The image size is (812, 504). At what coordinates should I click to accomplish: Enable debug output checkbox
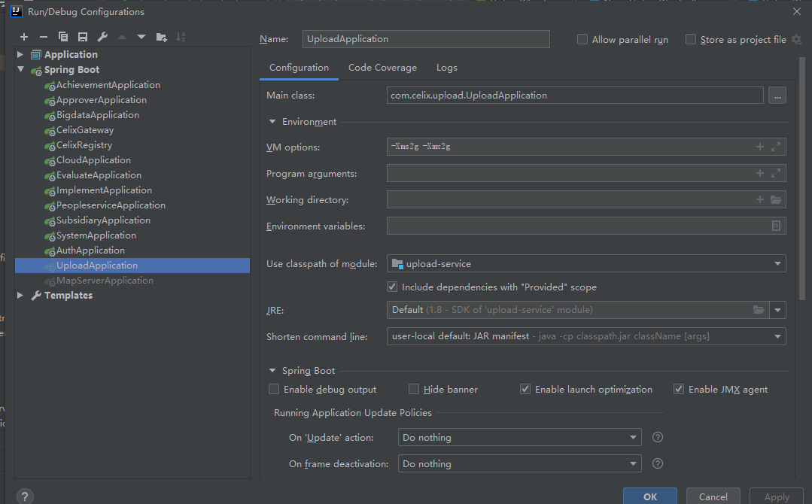click(x=274, y=389)
